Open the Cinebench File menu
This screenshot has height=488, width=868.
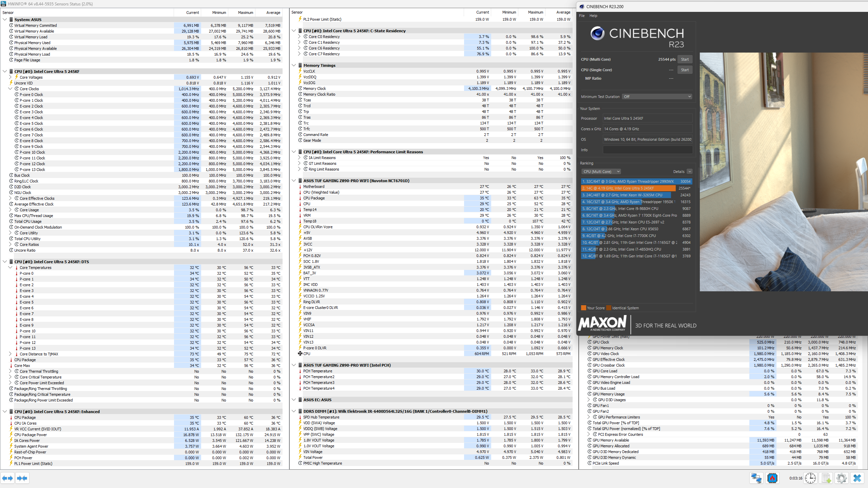(x=582, y=16)
